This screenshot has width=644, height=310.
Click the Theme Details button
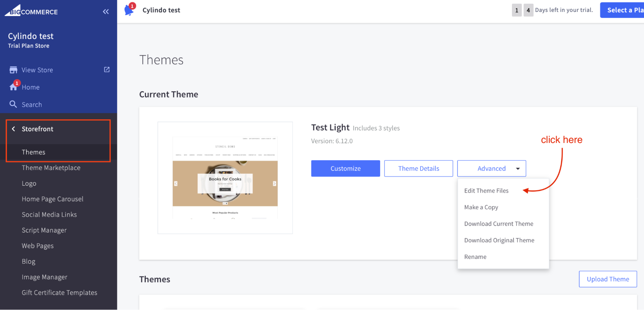(418, 168)
